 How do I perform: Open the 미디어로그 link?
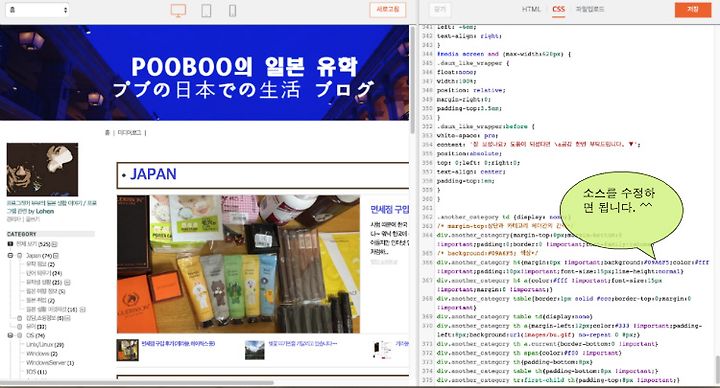[129, 133]
